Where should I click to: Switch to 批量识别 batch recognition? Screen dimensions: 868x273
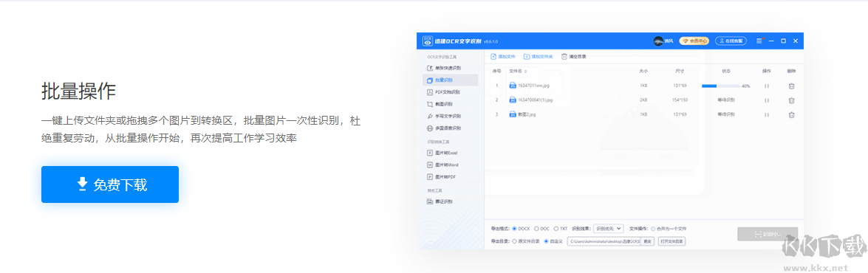click(x=450, y=80)
